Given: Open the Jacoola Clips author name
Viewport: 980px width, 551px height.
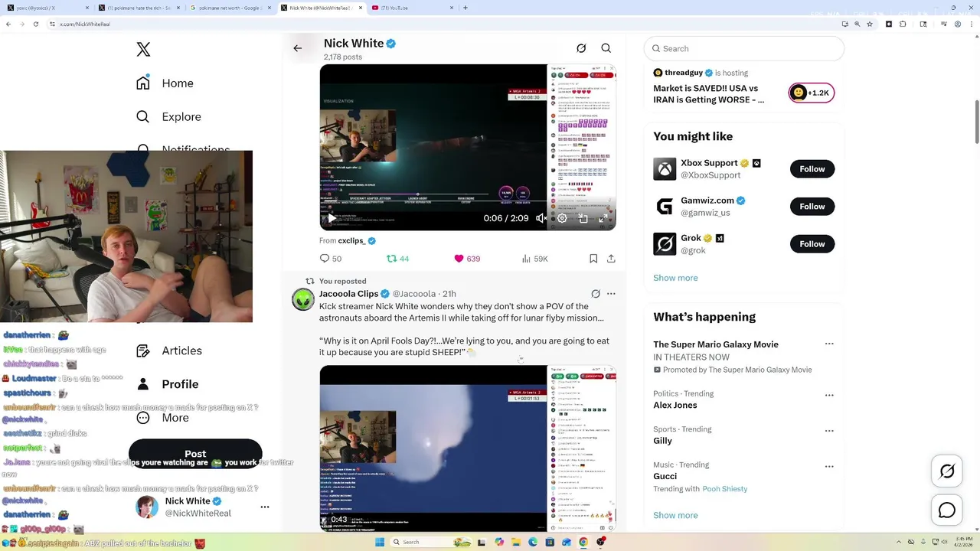Looking at the screenshot, I should (x=349, y=294).
